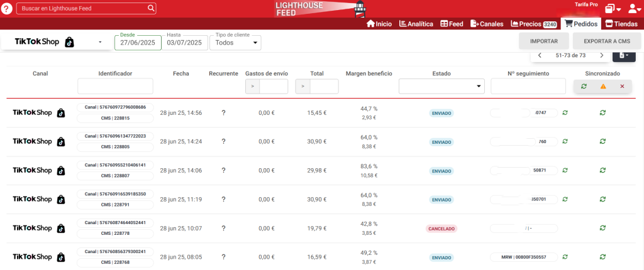This screenshot has width=644, height=270.
Task: Click the Lighthouse Feed logo
Action: point(320,9)
